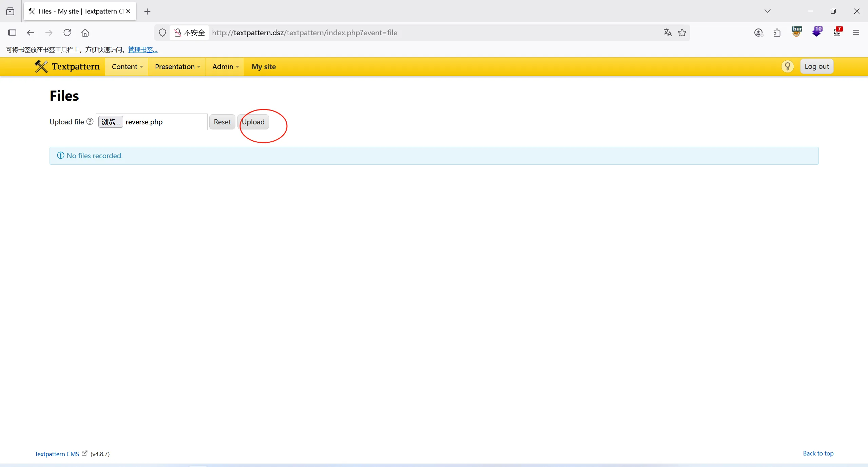Bookmark this page with star icon

tap(682, 33)
